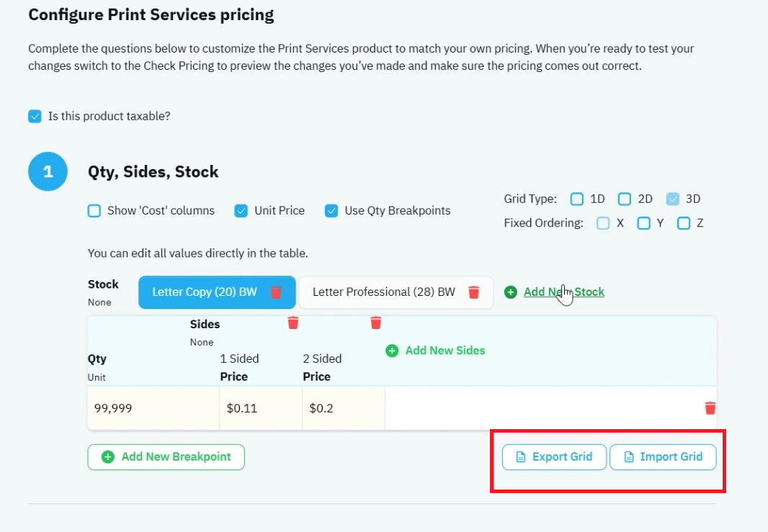Viewport: 768px width, 532px height.
Task: Click trash icon above 2 Sided column
Action: (x=375, y=323)
